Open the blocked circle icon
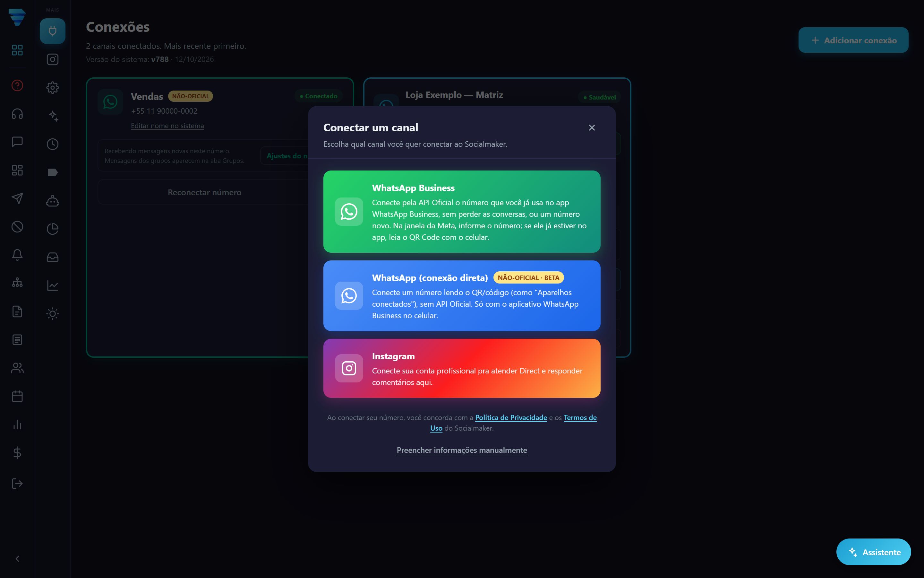The height and width of the screenshot is (578, 924). [17, 227]
